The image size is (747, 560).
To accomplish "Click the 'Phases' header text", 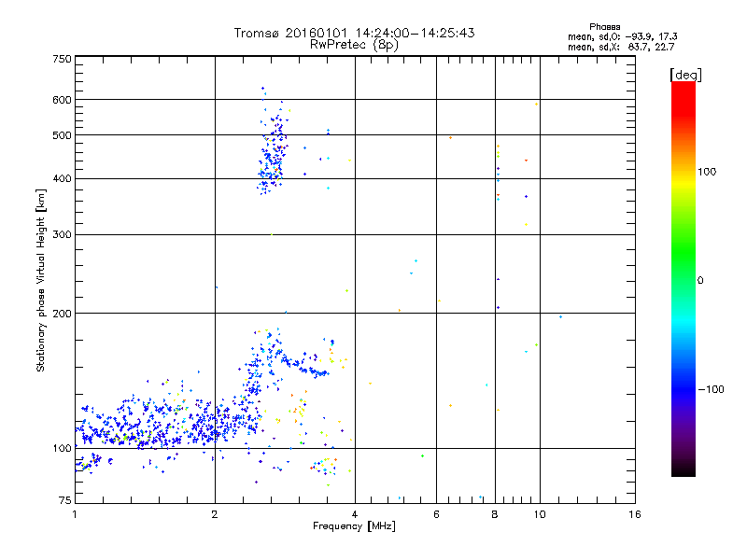I will tap(604, 27).
